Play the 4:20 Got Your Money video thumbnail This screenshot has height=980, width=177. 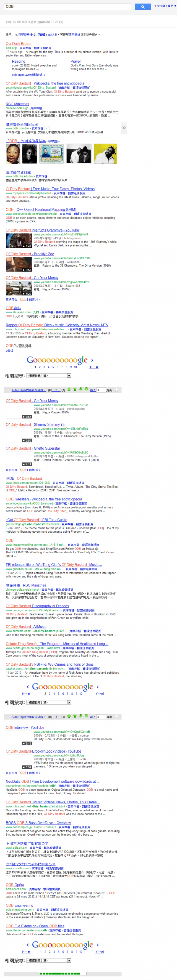coord(19,288)
